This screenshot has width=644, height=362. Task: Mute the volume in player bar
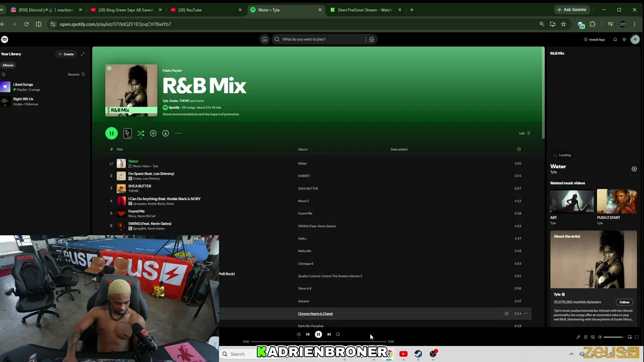(600, 337)
